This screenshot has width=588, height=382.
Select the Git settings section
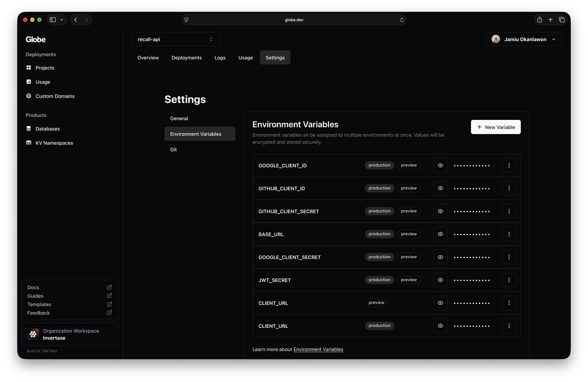173,150
